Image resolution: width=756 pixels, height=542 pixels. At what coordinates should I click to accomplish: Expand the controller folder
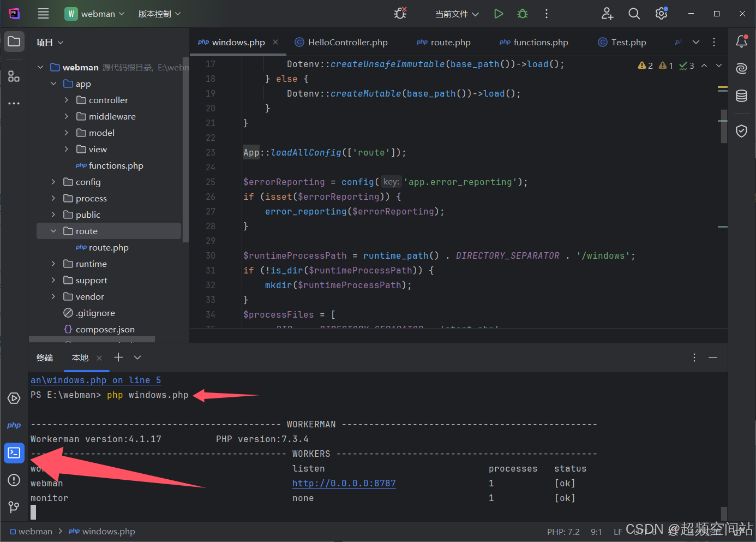(x=67, y=100)
